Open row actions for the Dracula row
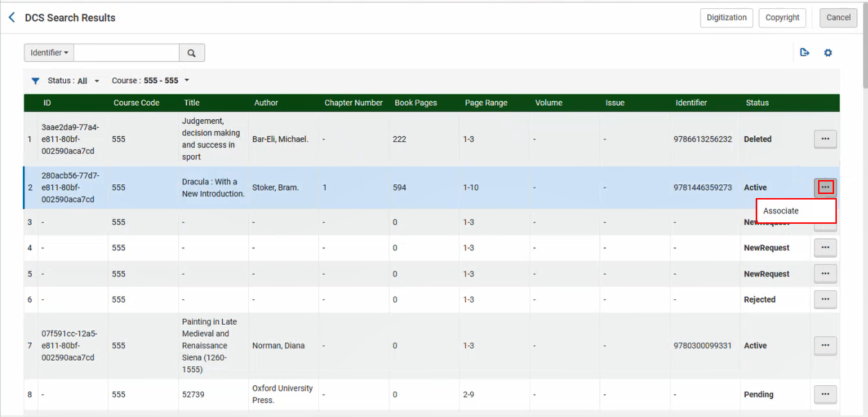868x417 pixels. [825, 187]
